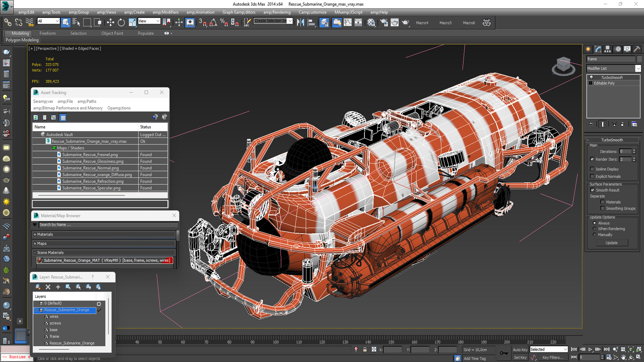Select When Rendering radio button

pos(594,229)
